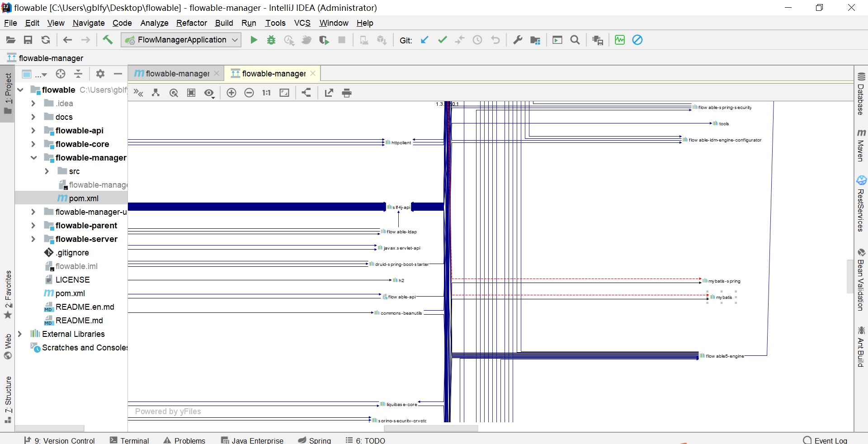Screen dimensions: 868x444
Task: Expand the .idea folder
Action: [x=33, y=104]
